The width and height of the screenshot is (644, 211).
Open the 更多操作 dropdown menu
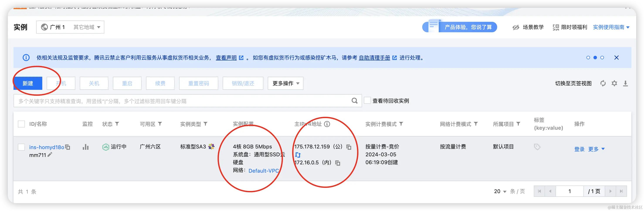coord(285,83)
